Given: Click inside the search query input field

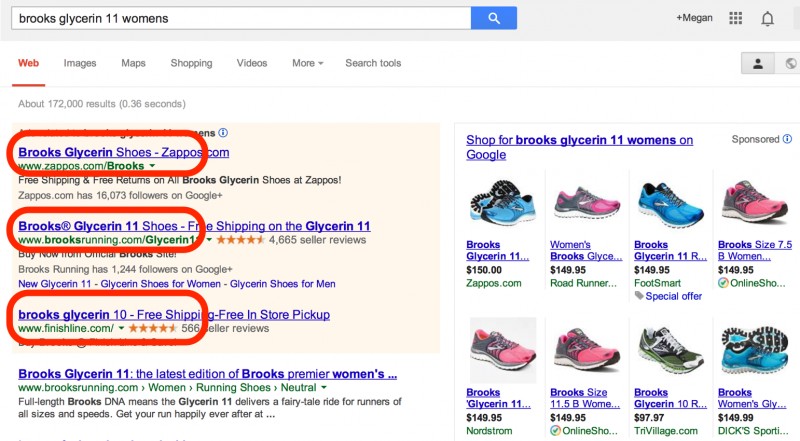Looking at the screenshot, I should (241, 18).
